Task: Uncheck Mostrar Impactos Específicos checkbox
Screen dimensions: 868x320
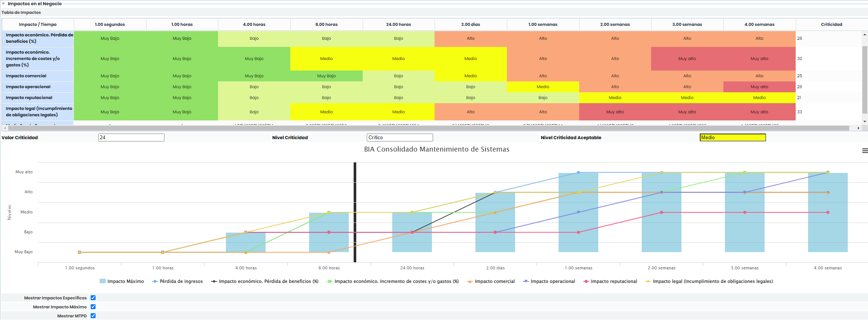Action: [93, 298]
